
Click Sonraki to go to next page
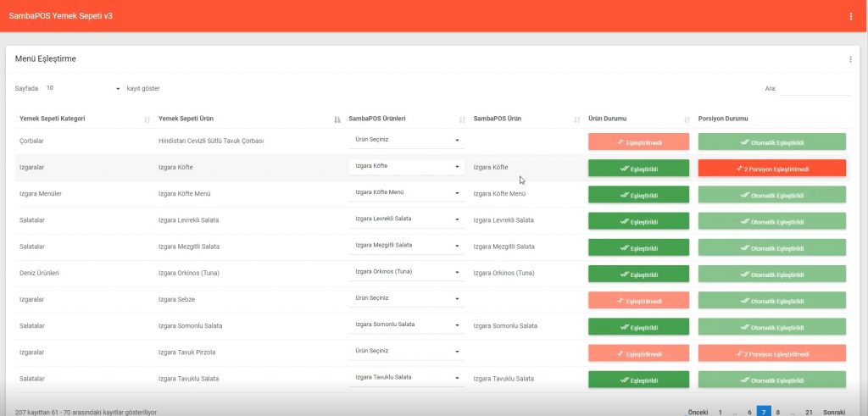click(x=834, y=412)
